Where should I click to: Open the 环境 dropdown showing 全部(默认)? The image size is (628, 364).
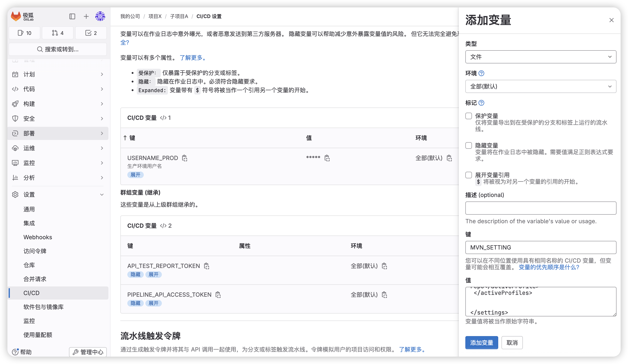[x=540, y=86]
